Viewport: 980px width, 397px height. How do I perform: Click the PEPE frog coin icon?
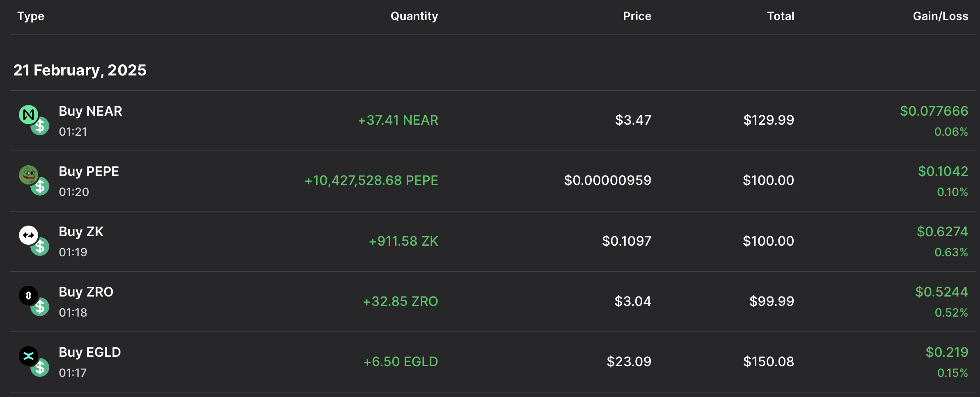[28, 175]
